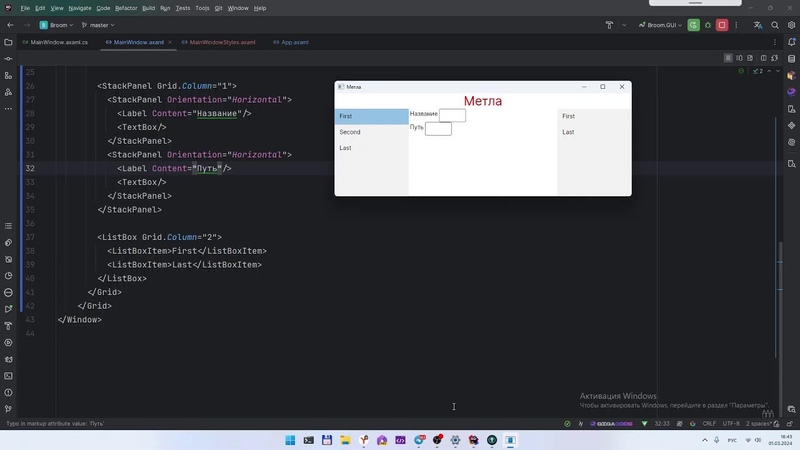Viewport: 800px width, 450px height.
Task: Switch to preview-only view mode
Action: click(750, 58)
